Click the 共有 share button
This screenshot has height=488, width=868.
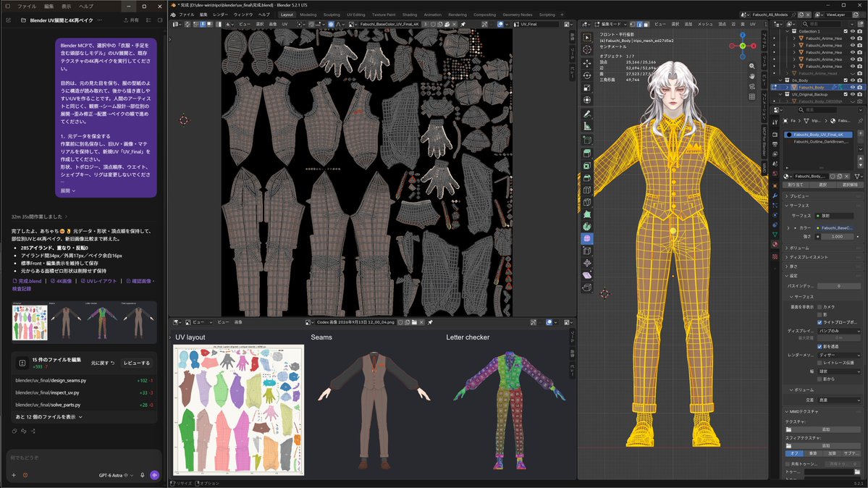click(x=131, y=20)
